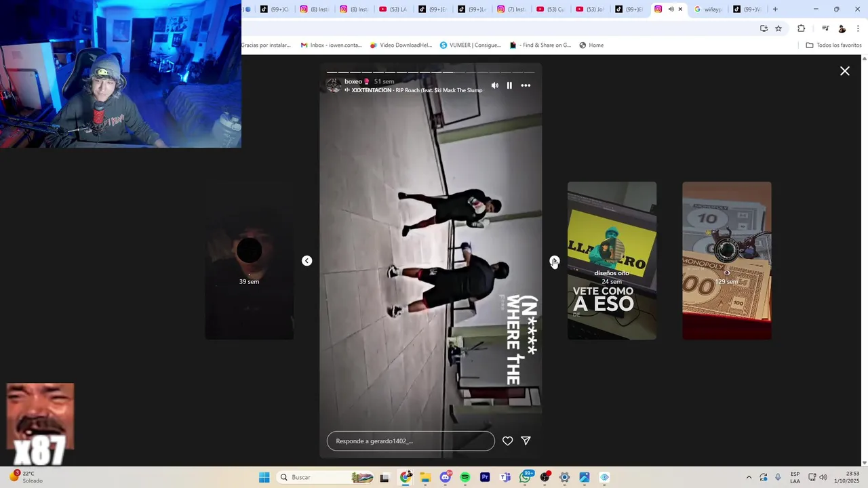Open Chrome from the taskbar
This screenshot has width=868, height=488.
[406, 477]
